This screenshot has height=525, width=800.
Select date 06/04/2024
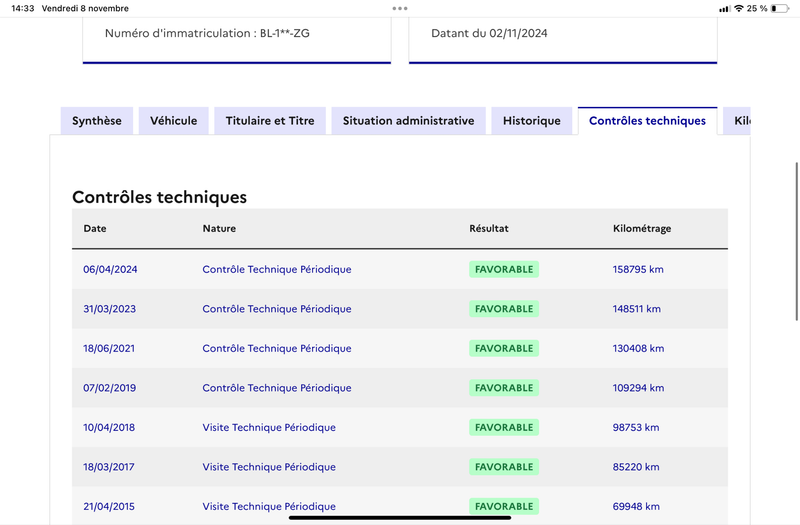[x=110, y=269]
